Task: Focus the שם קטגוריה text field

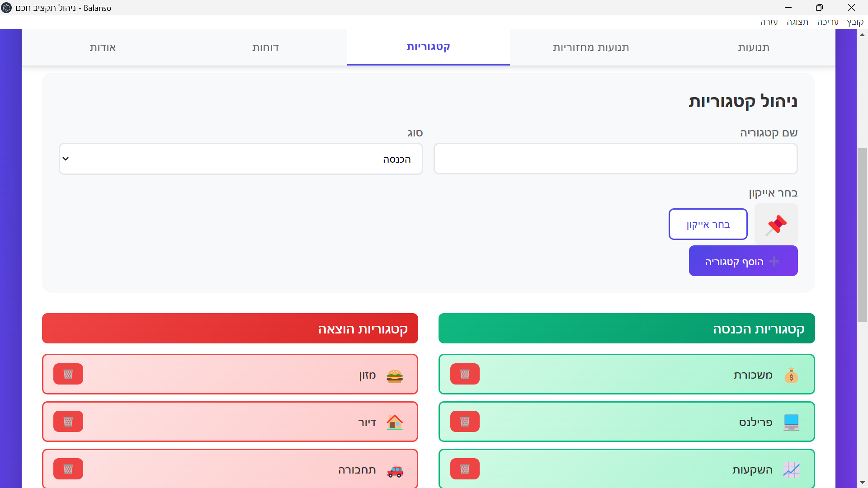Action: point(615,159)
